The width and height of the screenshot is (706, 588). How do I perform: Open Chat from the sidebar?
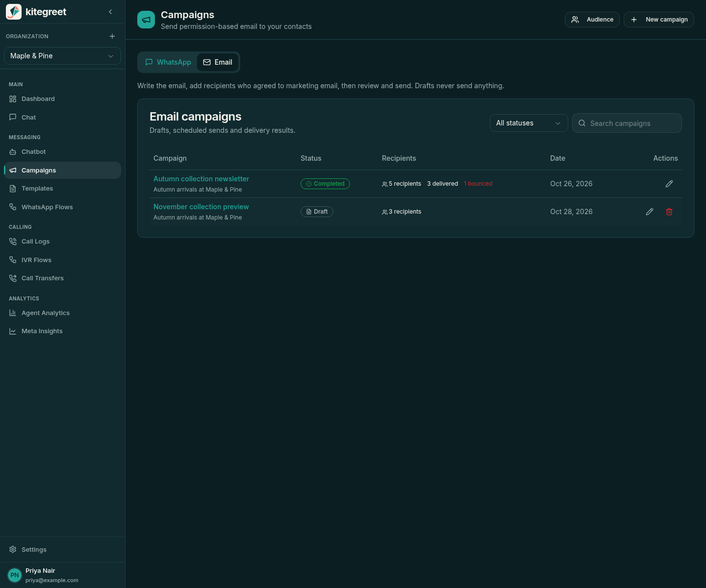[62, 118]
